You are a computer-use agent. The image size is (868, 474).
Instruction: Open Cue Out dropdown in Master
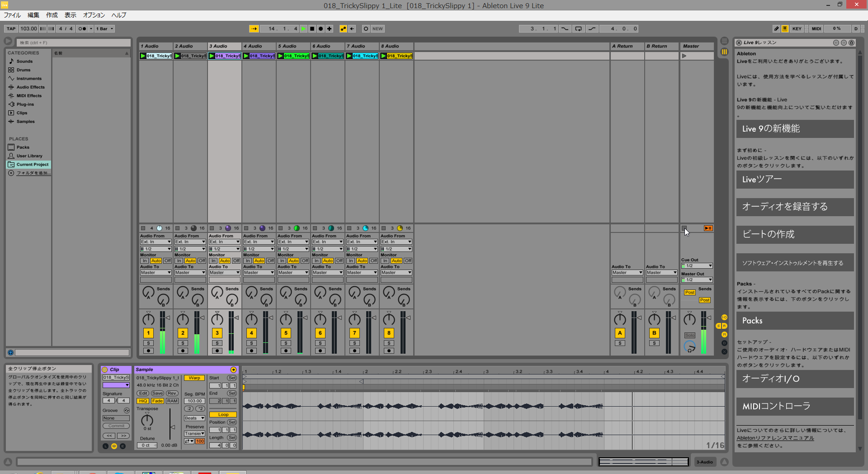[x=697, y=266]
